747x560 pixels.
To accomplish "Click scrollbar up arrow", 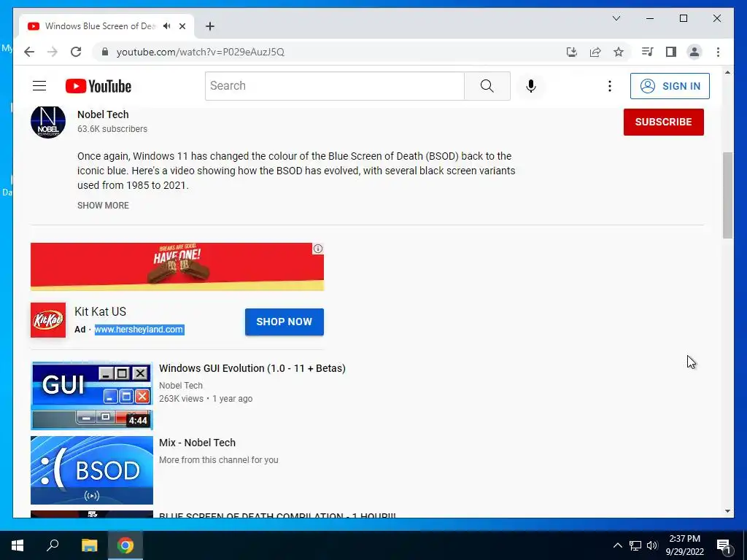I will (727, 73).
